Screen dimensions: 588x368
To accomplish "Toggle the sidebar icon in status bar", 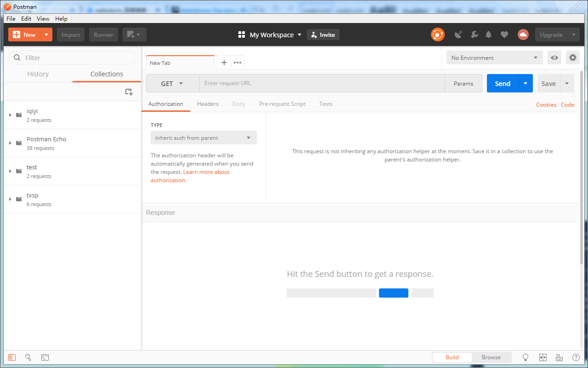I will click(x=12, y=357).
